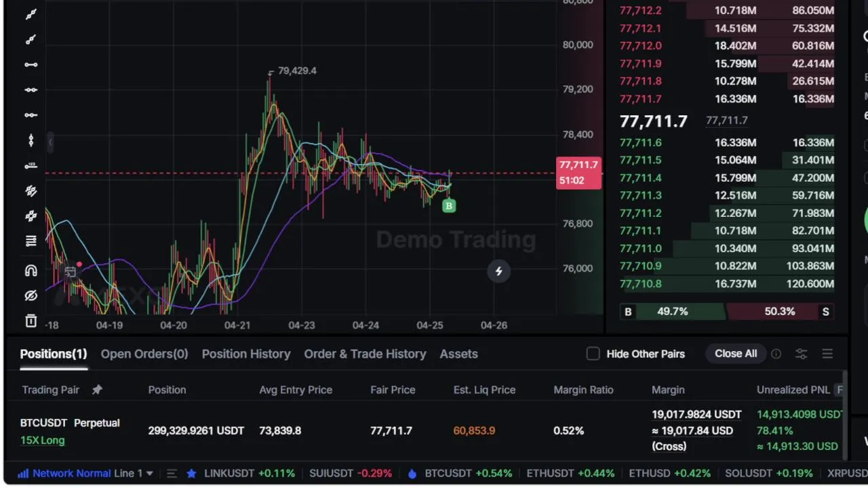Toggle drawings visibility with the eye icon
The image size is (868, 488).
(x=31, y=296)
